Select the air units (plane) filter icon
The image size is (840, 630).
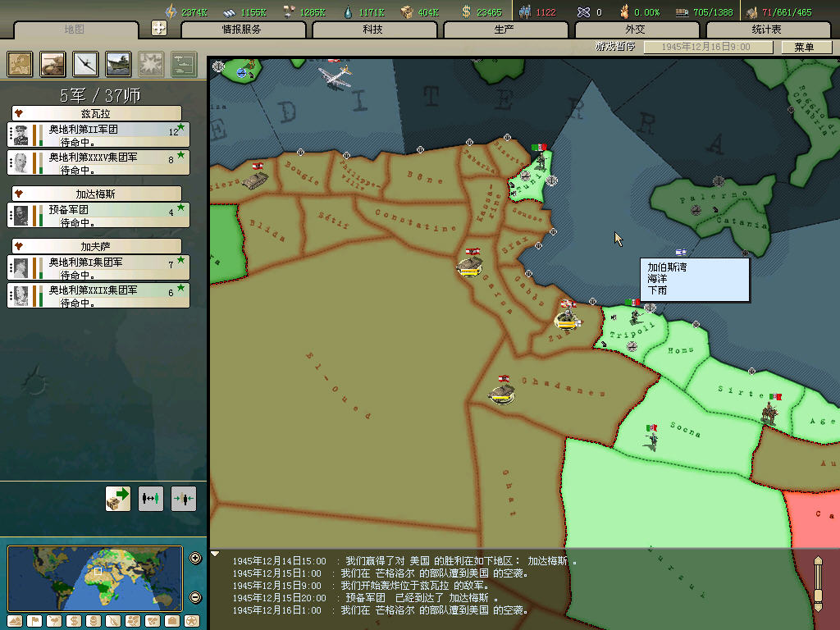(85, 64)
